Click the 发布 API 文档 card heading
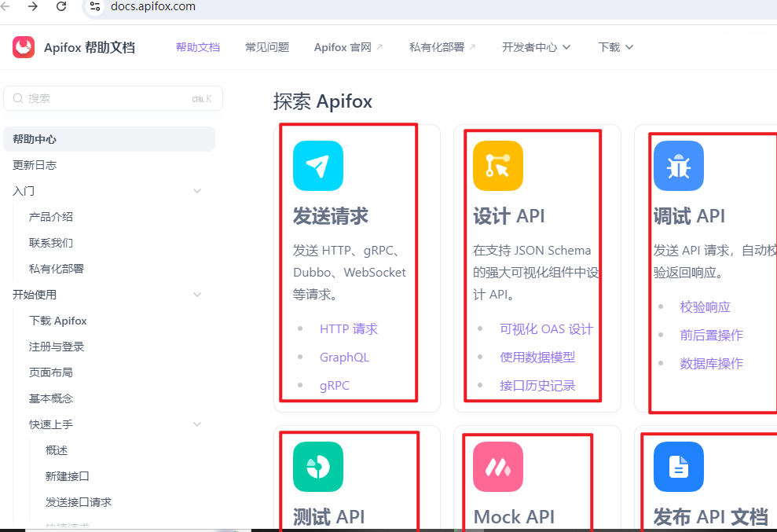This screenshot has width=777, height=532. 710,516
